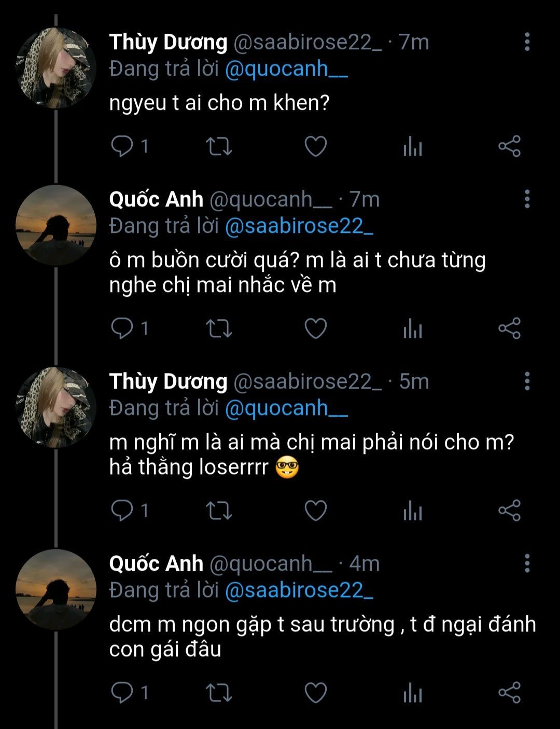Retweet Quốc Anh's 7m tweet

219,328
